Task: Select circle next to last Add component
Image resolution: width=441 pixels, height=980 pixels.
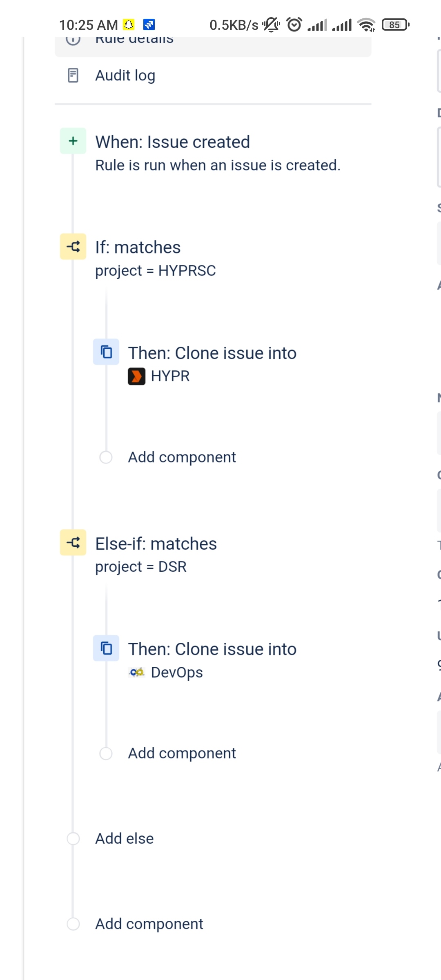Action: [73, 924]
